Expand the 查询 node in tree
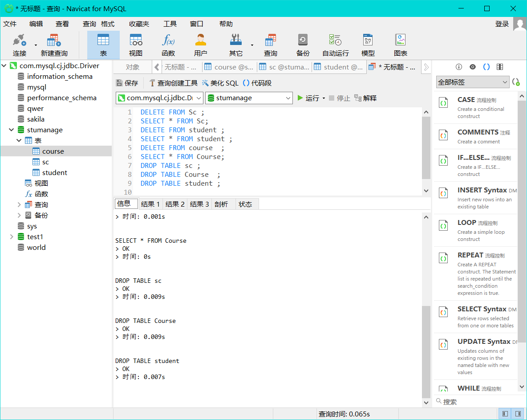 (x=19, y=205)
